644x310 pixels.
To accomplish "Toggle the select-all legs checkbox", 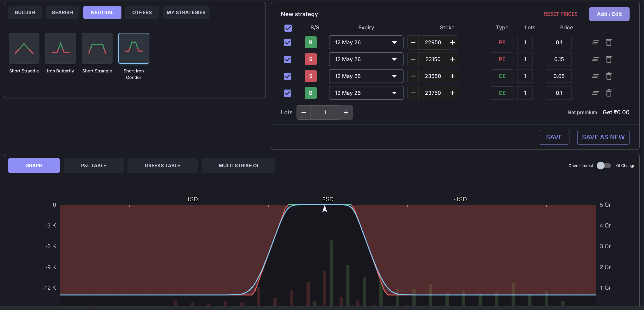I will click(x=288, y=28).
